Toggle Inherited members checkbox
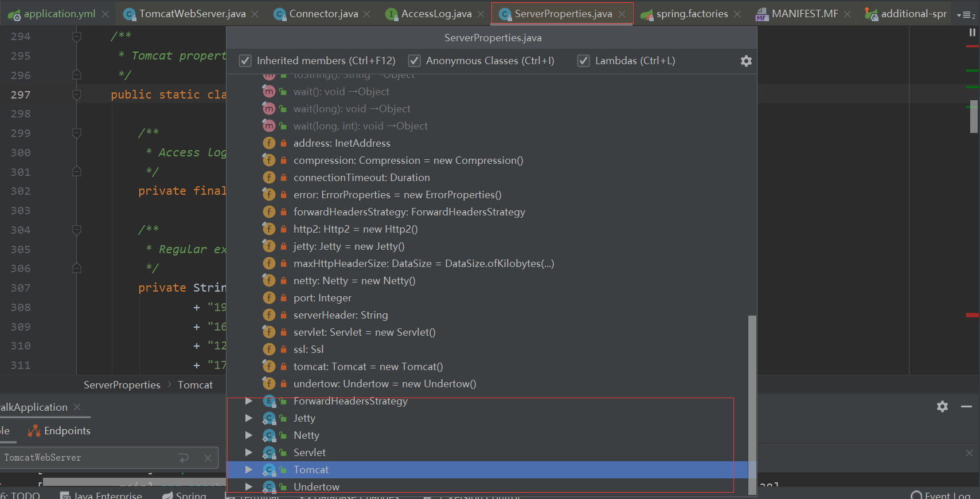 245,61
